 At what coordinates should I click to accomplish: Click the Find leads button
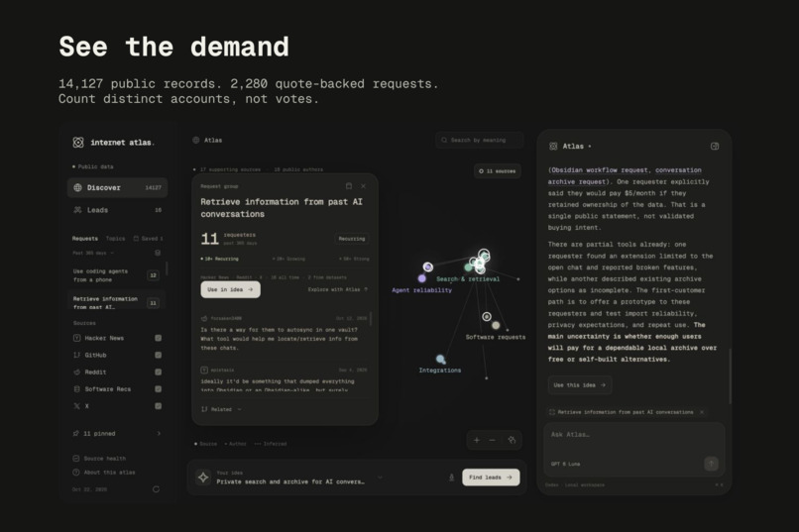tap(491, 478)
